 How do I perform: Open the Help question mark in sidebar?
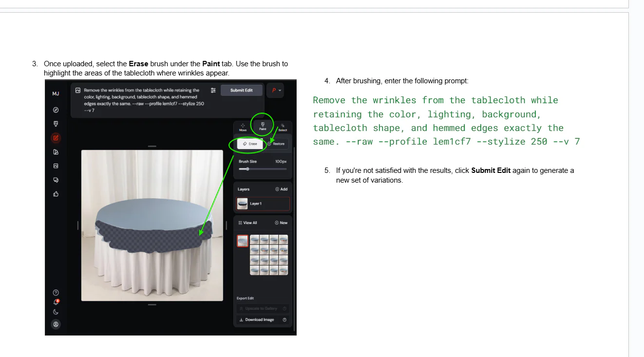[x=56, y=293]
